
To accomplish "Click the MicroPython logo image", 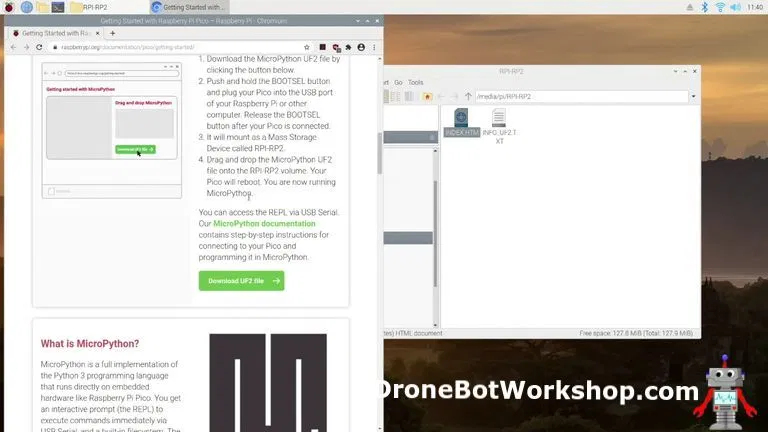I will point(268,383).
